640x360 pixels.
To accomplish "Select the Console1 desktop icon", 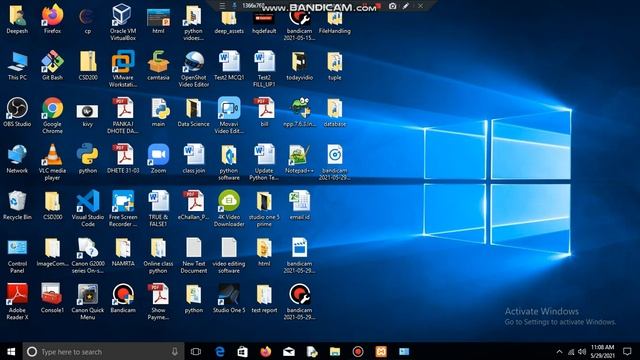I will [52, 298].
